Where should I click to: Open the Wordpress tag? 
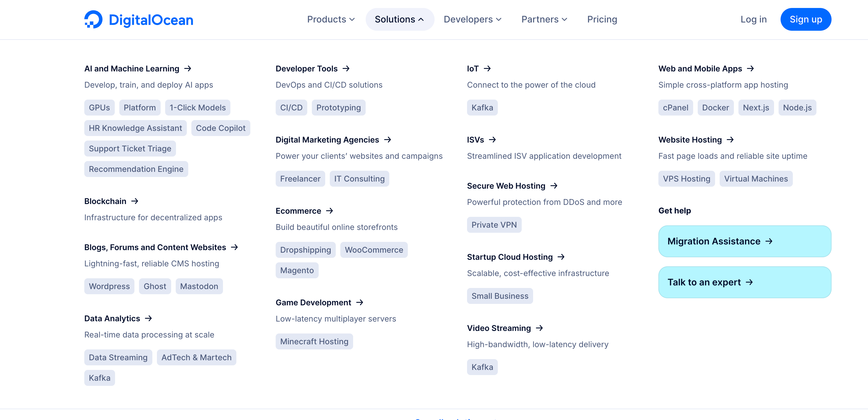(x=109, y=286)
